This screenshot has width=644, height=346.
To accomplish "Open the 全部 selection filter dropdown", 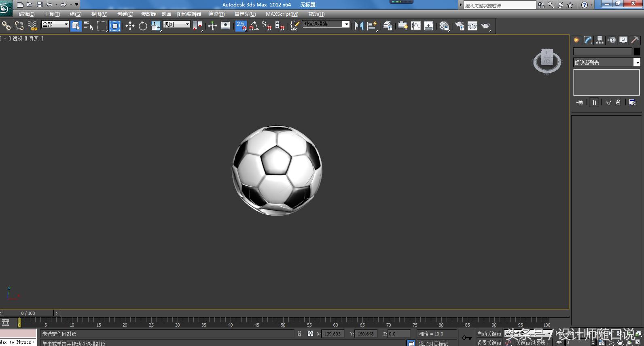I will 55,24.
